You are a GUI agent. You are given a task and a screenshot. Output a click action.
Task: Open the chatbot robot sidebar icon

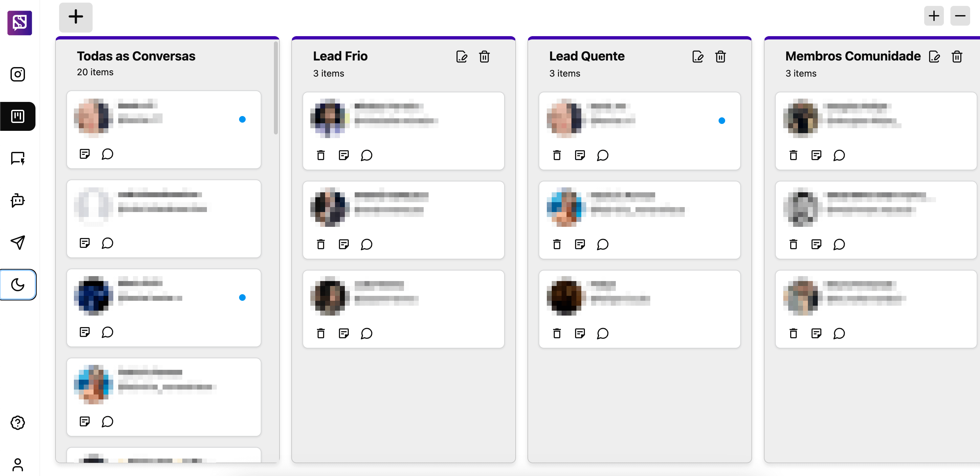point(17,200)
